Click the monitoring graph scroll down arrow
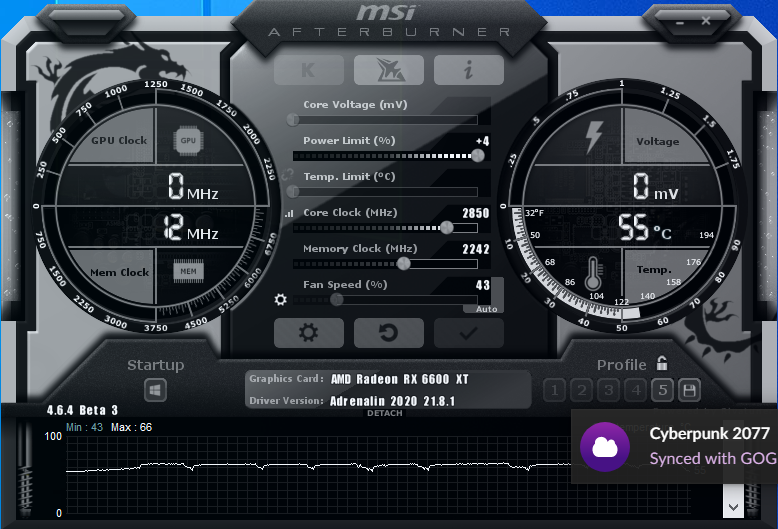Viewport: 778px width, 529px height. [x=733, y=507]
